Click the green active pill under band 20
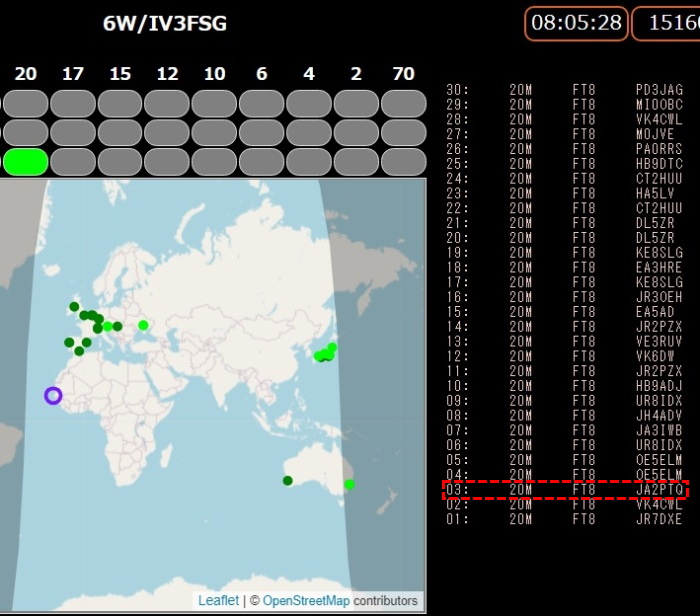Image resolution: width=700 pixels, height=616 pixels. 26,162
